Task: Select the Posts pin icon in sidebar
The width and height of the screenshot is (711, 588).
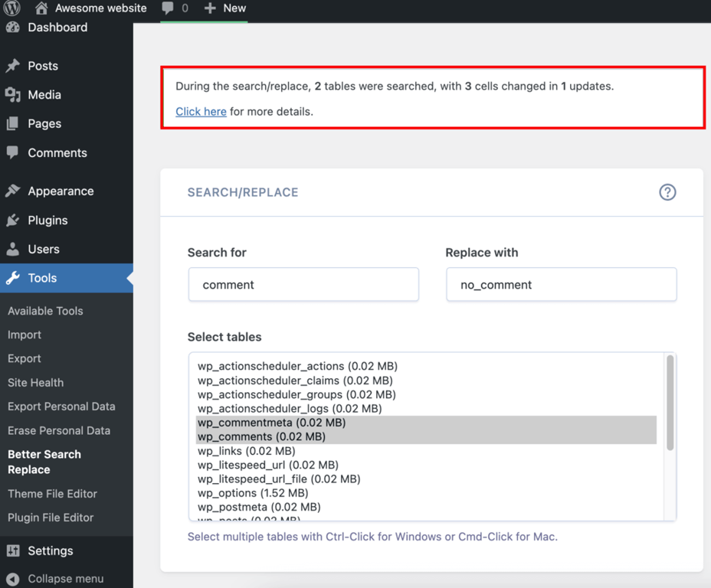Action: pos(14,66)
